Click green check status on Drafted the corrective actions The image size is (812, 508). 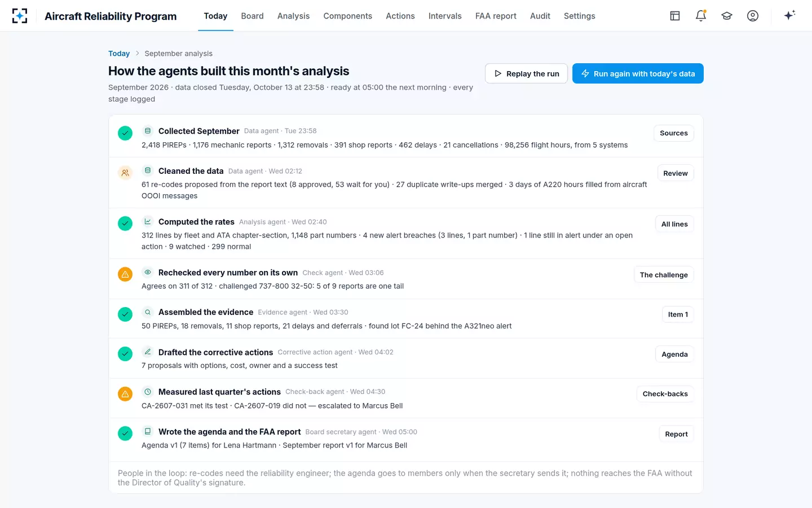[x=125, y=354]
